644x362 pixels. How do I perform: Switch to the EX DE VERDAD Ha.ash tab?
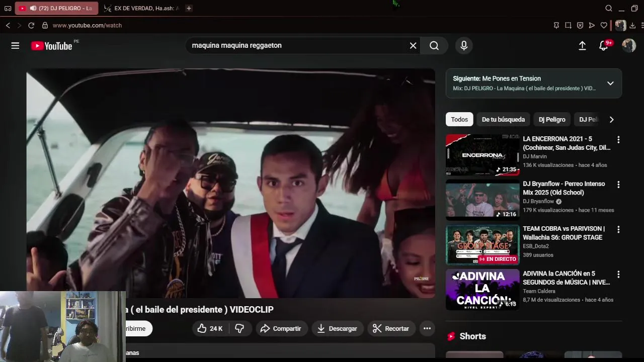click(141, 8)
